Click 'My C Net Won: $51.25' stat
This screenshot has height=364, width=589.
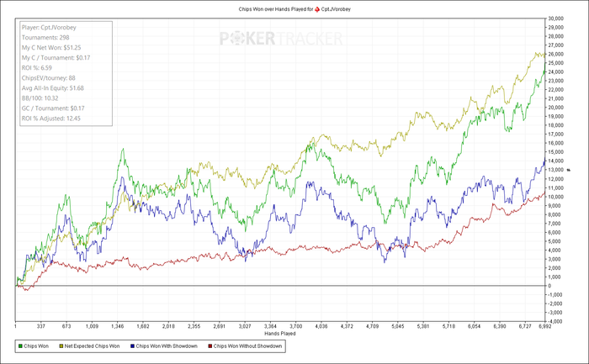pos(51,48)
